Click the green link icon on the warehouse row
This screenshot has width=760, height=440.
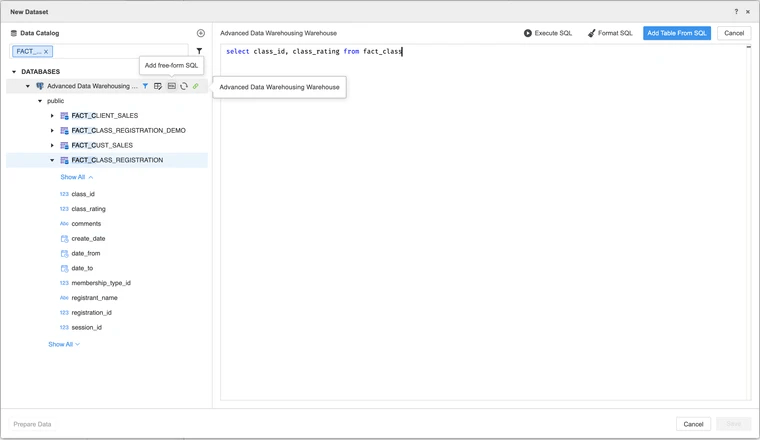point(196,86)
